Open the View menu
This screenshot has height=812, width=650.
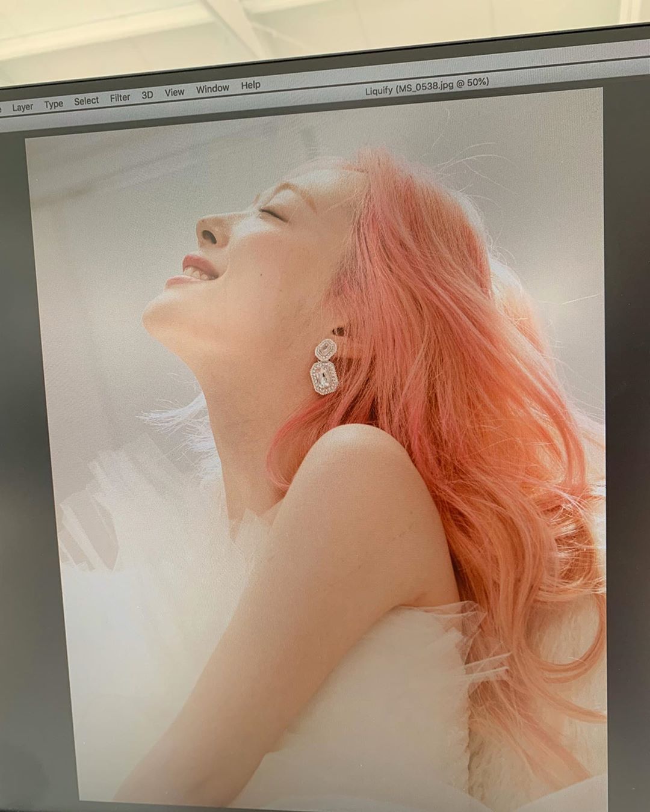click(174, 92)
